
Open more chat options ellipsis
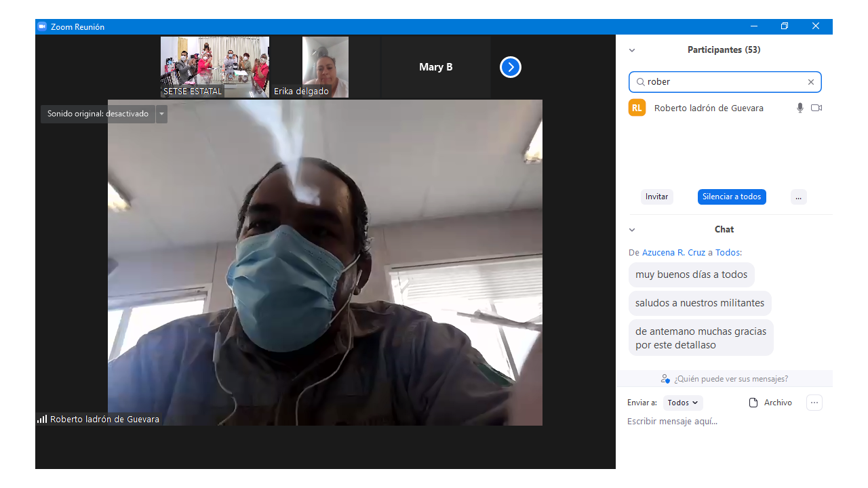point(814,403)
